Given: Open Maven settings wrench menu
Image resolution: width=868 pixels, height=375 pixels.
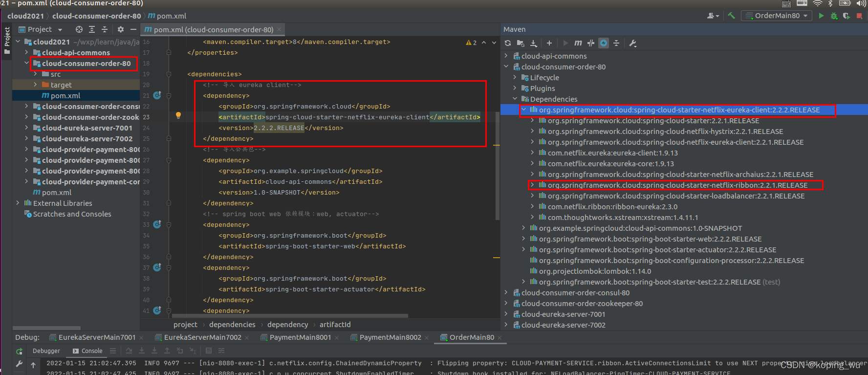Looking at the screenshot, I should (x=632, y=43).
